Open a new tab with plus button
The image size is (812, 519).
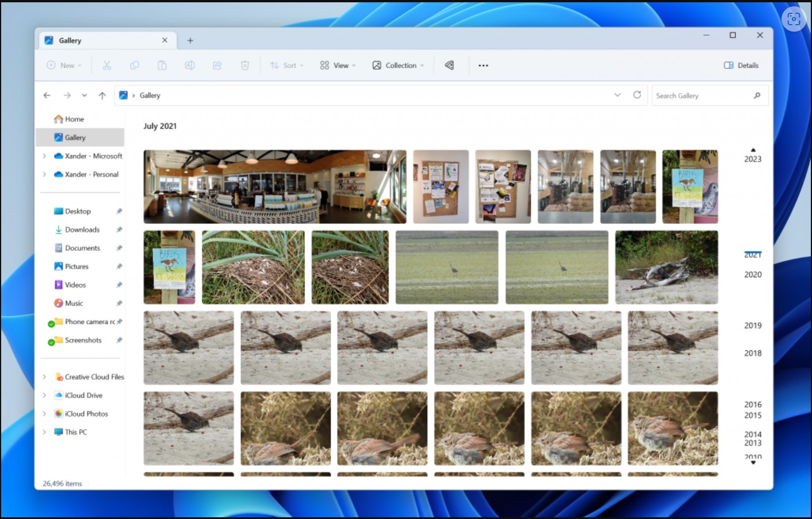[190, 40]
